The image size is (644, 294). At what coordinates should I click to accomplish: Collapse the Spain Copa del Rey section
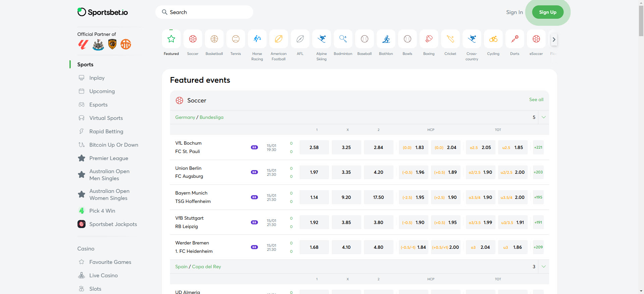[x=543, y=267]
